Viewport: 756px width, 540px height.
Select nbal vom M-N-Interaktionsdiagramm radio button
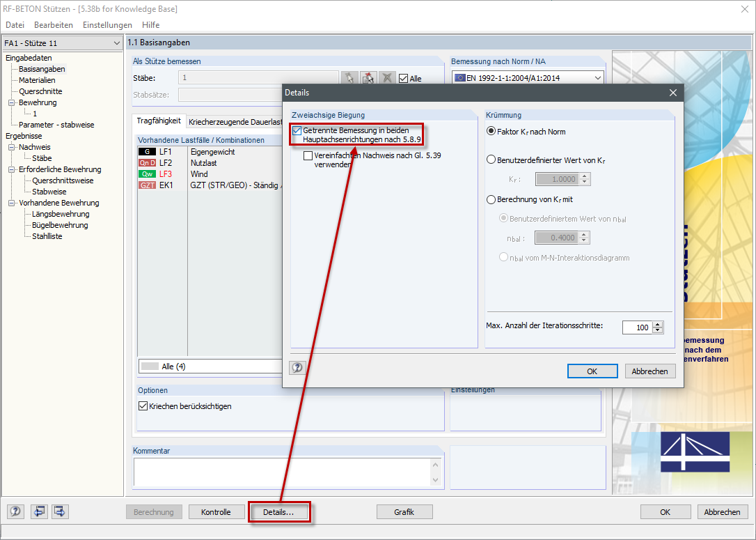tap(503, 258)
